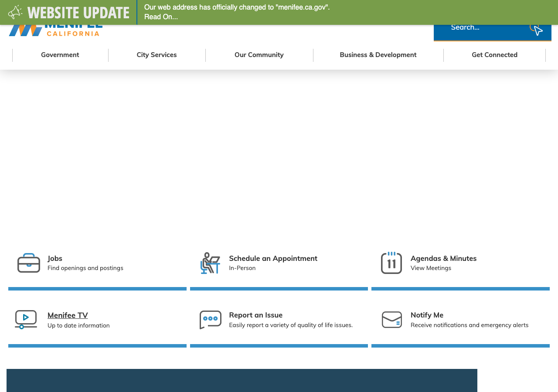Viewport: 558px width, 392px height.
Task: Open the Menifee TV link
Action: pyautogui.click(x=68, y=315)
